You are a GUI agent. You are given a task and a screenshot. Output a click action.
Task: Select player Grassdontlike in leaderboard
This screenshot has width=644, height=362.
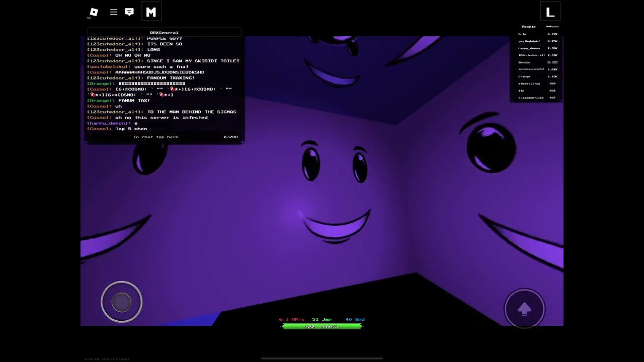click(537, 98)
